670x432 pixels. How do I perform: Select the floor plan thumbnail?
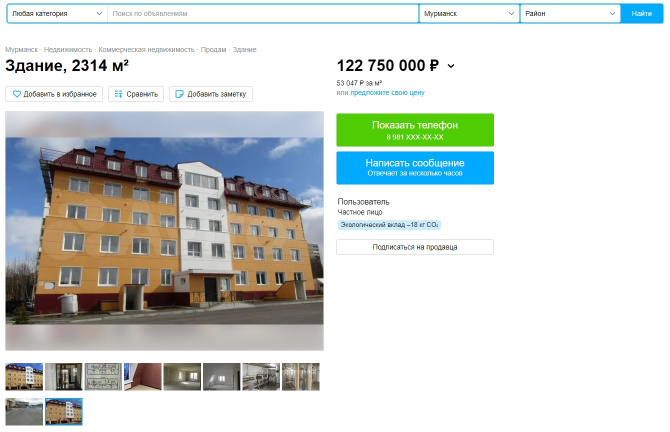(103, 376)
